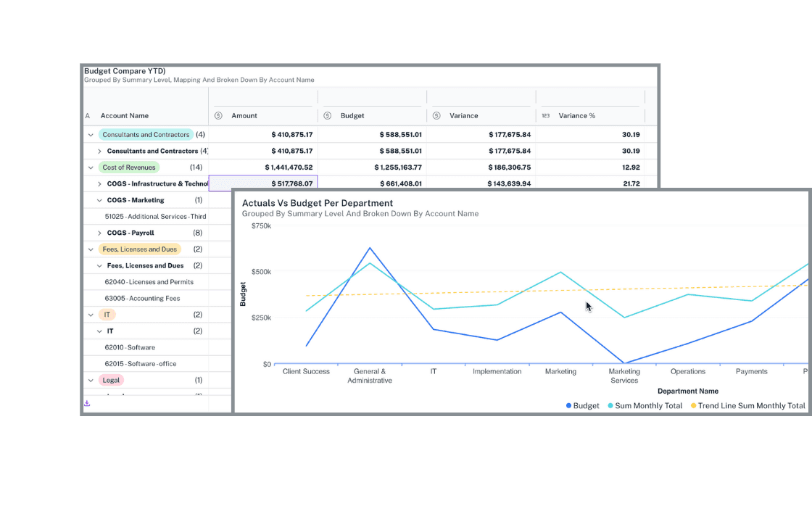The height and width of the screenshot is (522, 812).
Task: Expand the COGS - Infrastructure & Technology row
Action: 99,183
